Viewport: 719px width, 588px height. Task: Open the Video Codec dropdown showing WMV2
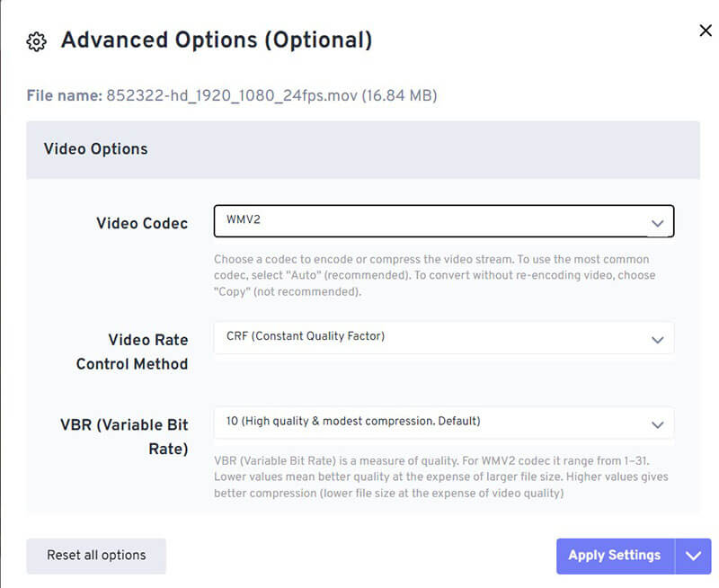pyautogui.click(x=444, y=221)
